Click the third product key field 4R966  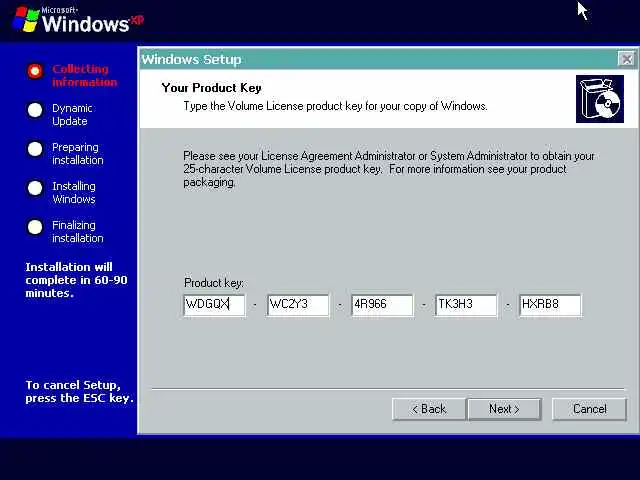(x=382, y=304)
